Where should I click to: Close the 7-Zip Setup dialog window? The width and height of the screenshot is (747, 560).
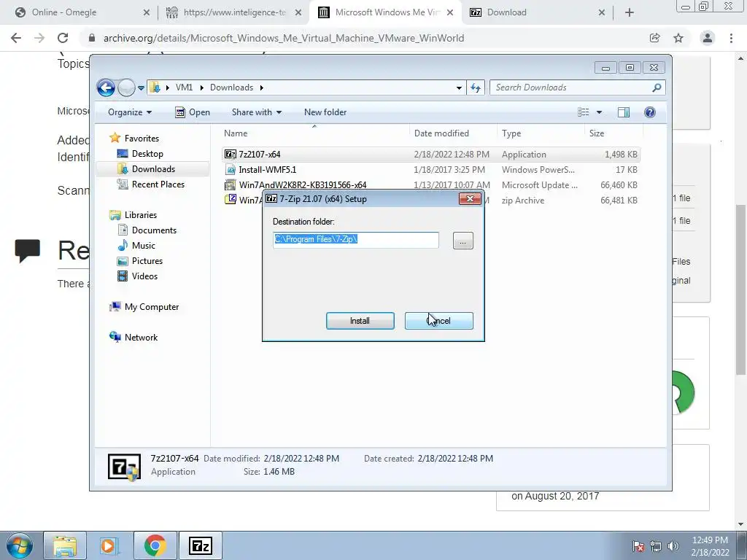coord(470,199)
